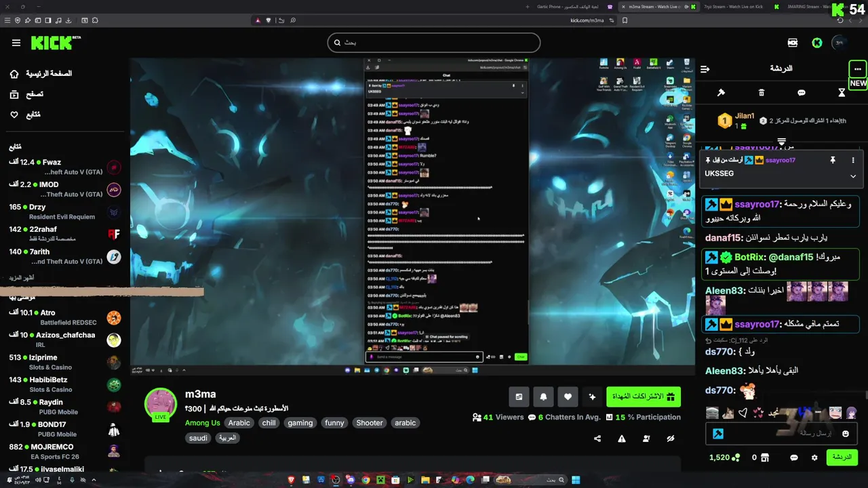Click Aleen83 username in emote message
868x488 pixels.
(x=724, y=290)
